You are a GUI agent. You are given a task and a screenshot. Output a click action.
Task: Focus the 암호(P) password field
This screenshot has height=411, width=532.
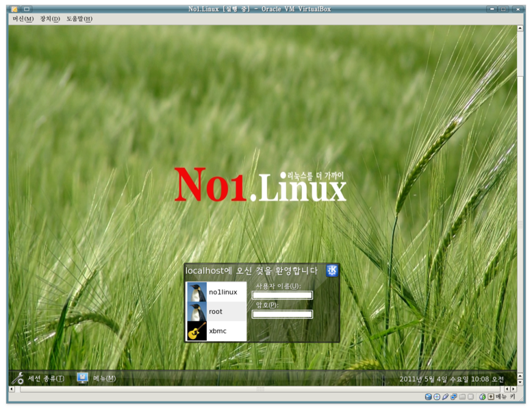282,314
